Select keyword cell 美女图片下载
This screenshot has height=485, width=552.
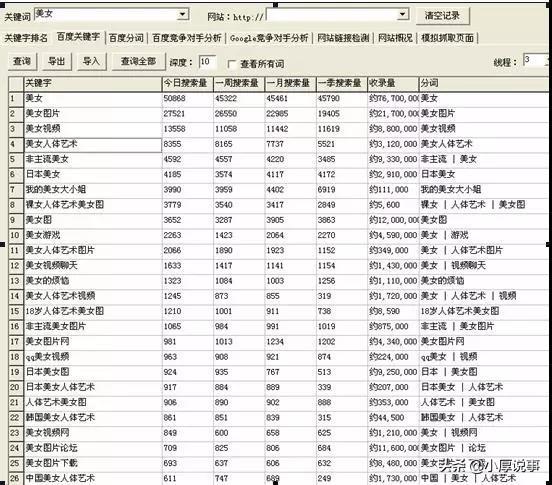(x=93, y=463)
